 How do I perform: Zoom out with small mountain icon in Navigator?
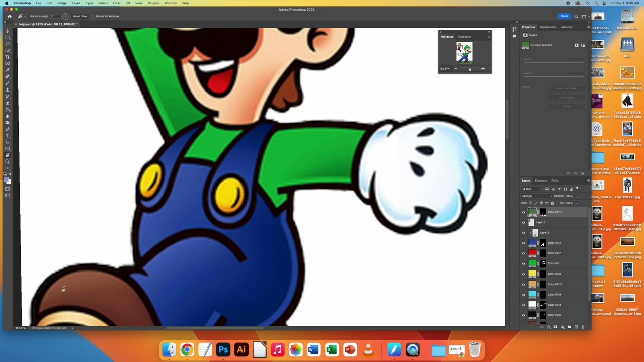click(456, 69)
